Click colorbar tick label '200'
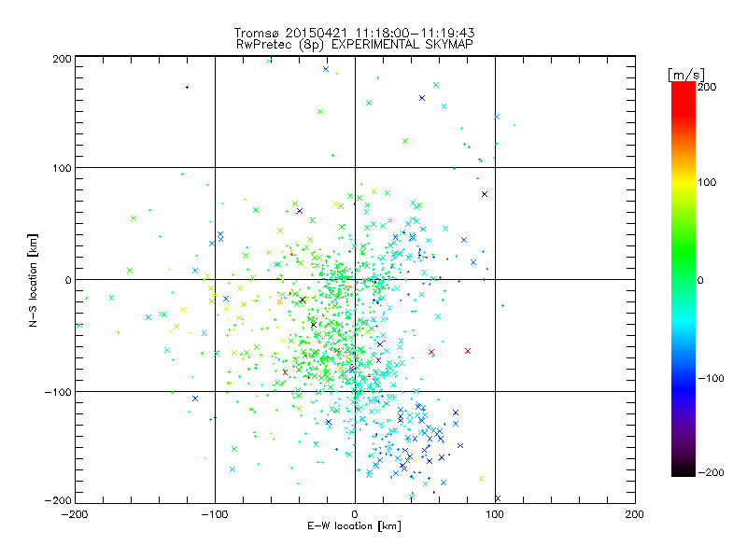The height and width of the screenshot is (560, 747). 707,87
